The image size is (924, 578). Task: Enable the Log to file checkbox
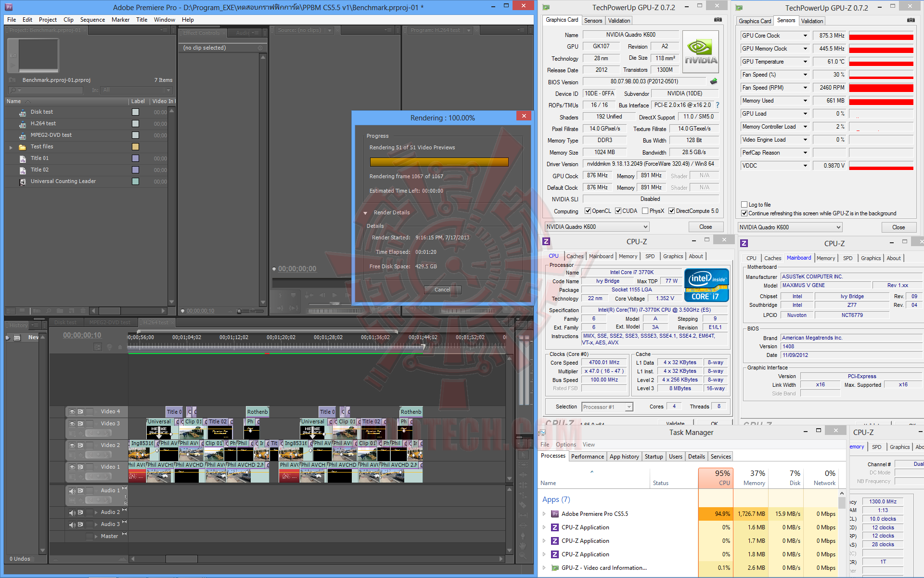(x=744, y=205)
